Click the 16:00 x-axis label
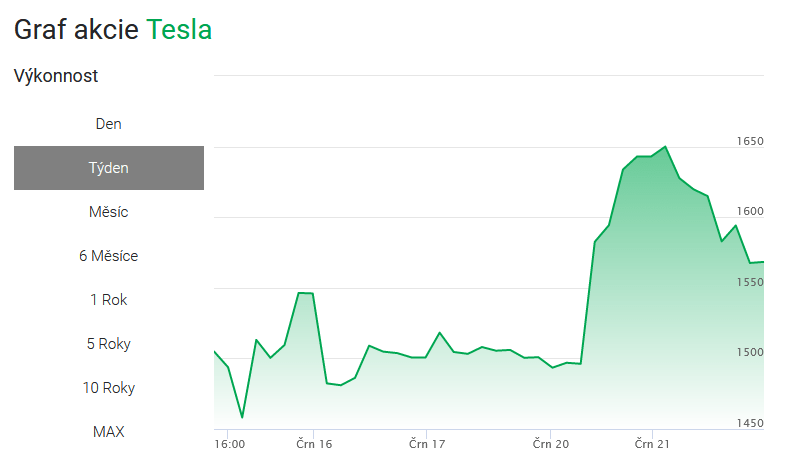Viewport: 785px width, 466px height. [x=230, y=443]
